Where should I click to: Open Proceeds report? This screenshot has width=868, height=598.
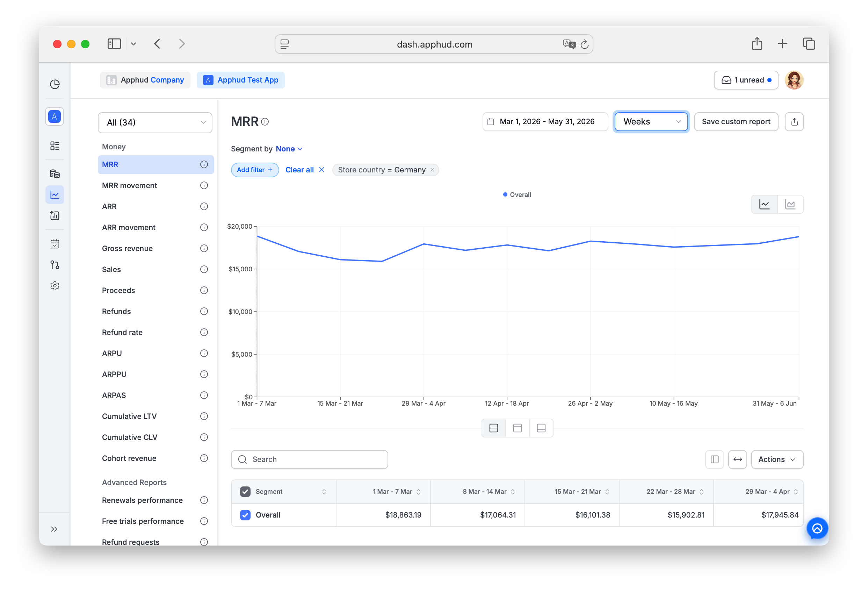pyautogui.click(x=119, y=290)
